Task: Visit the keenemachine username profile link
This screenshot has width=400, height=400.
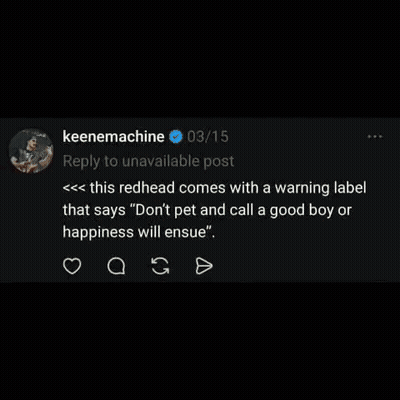Action: 113,137
